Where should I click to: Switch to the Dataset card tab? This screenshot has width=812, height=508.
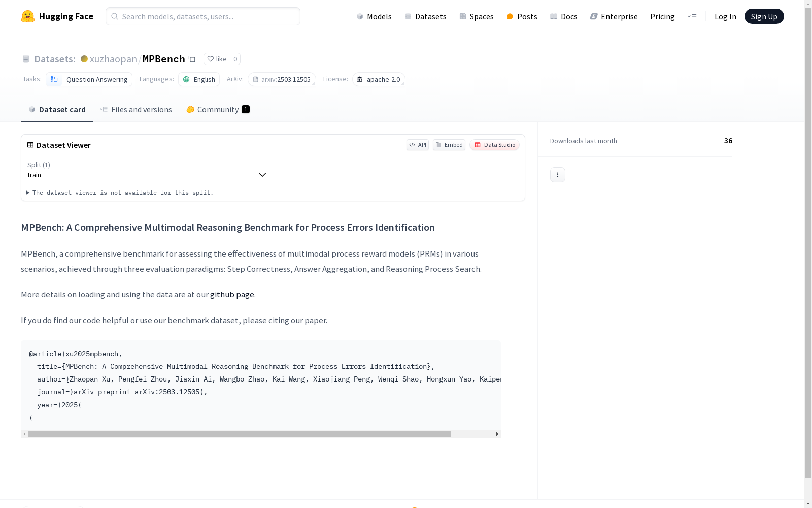57,110
